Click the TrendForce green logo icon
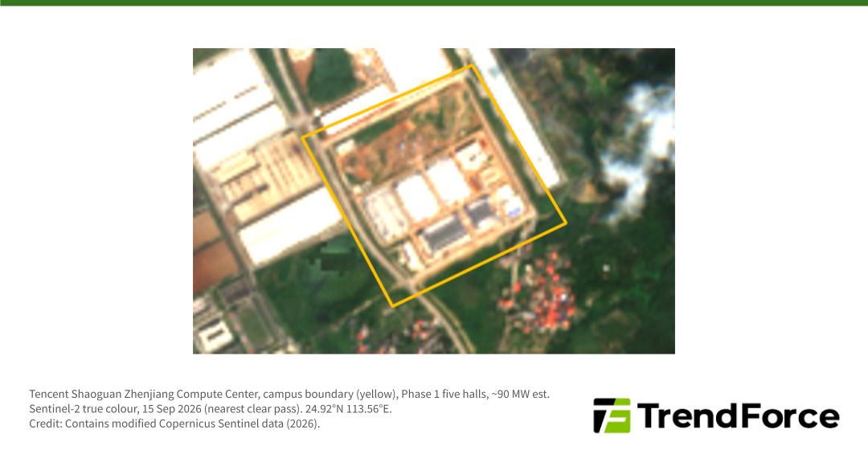Image resolution: width=868 pixels, height=450 pixels. [x=612, y=415]
